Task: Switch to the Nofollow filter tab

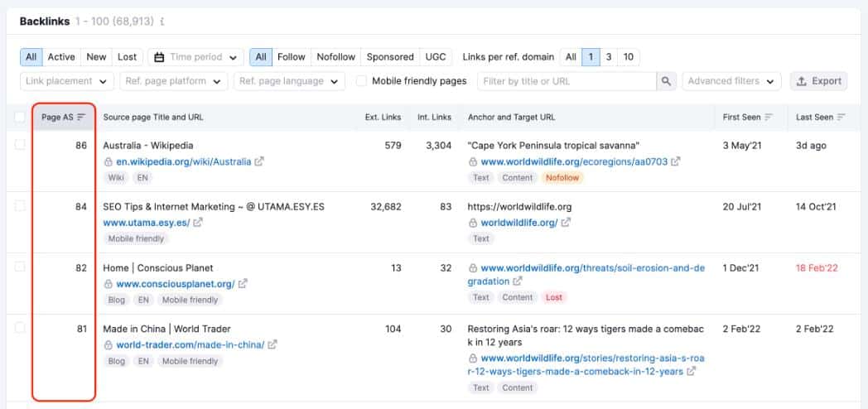Action: pos(335,57)
